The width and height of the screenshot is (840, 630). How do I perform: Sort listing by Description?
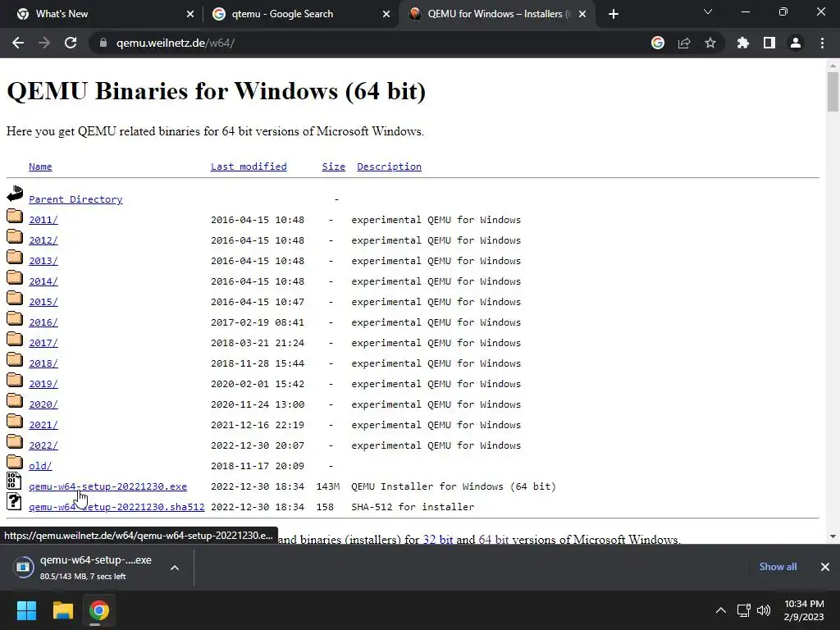click(389, 167)
